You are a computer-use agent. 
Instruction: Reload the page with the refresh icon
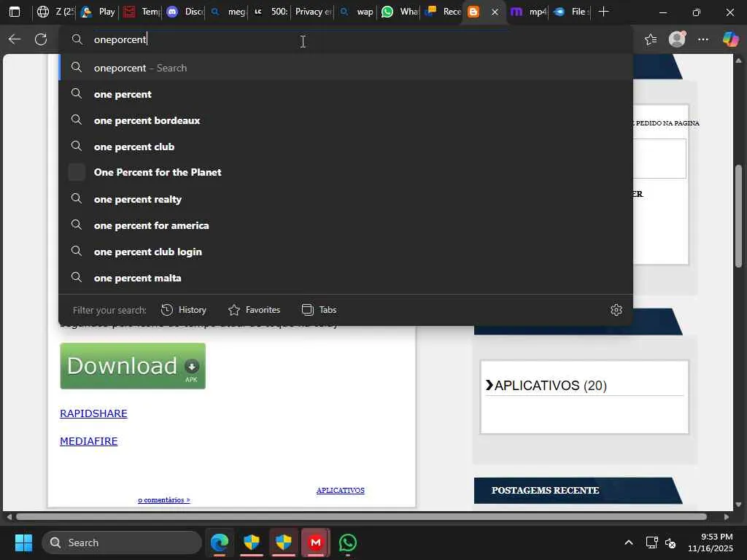tap(41, 39)
